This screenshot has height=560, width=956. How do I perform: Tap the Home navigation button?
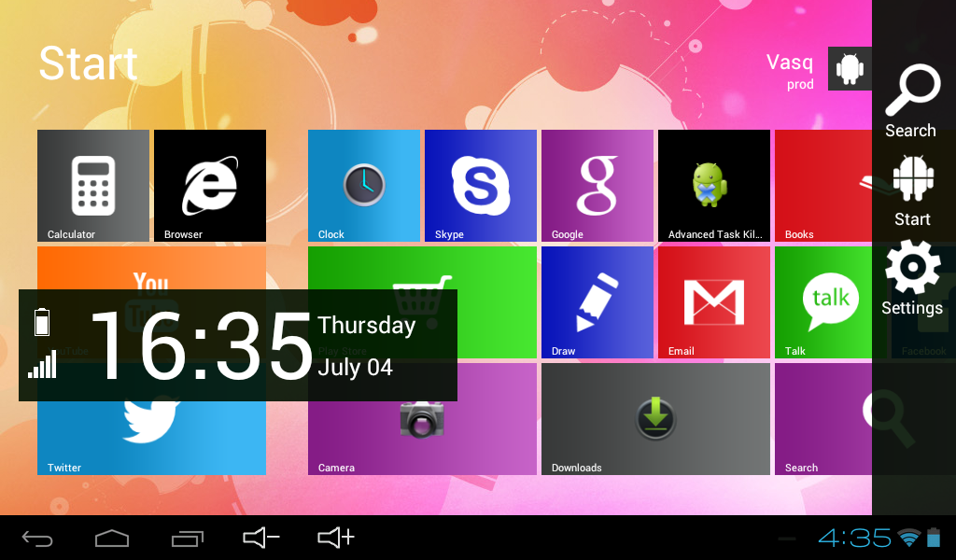click(x=112, y=538)
